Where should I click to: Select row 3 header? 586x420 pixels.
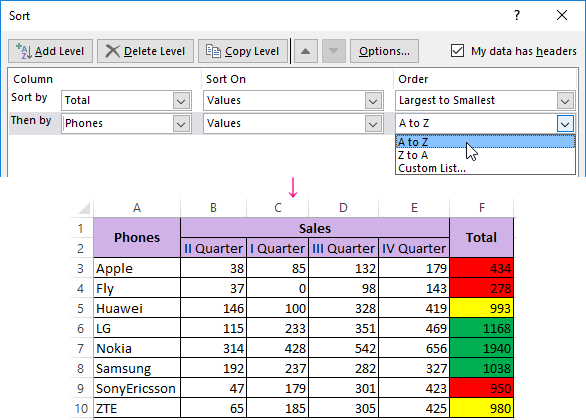pos(81,268)
